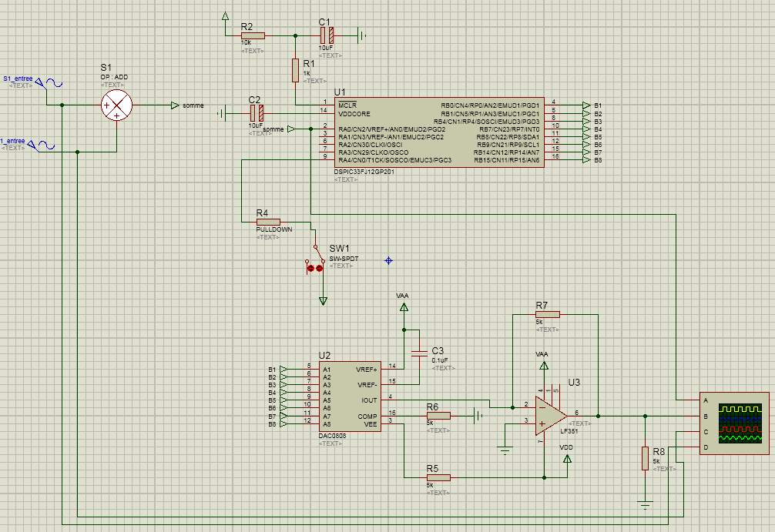Click RB15/CN11/RP15/AN6 pin label
The image size is (775, 532).
pyautogui.click(x=507, y=160)
